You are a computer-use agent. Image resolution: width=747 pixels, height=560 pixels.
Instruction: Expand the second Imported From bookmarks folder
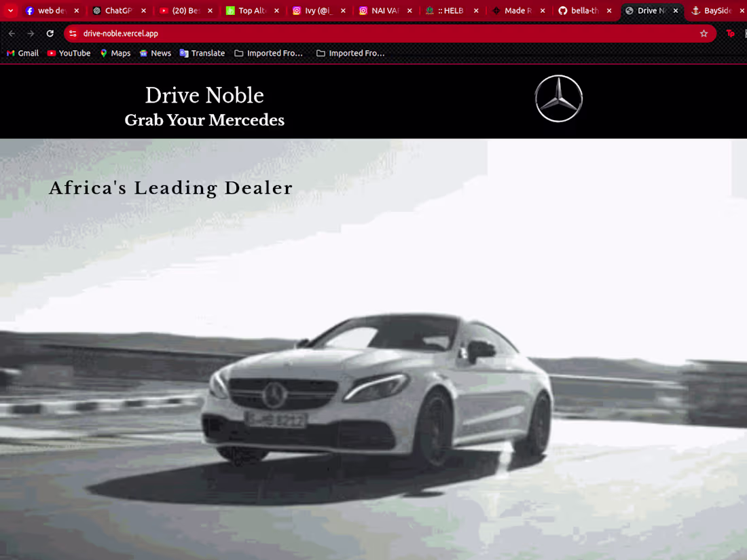coord(350,53)
